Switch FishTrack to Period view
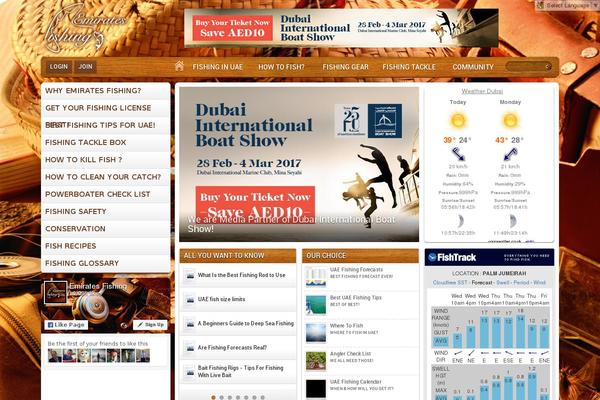600x400 pixels. 521,282
